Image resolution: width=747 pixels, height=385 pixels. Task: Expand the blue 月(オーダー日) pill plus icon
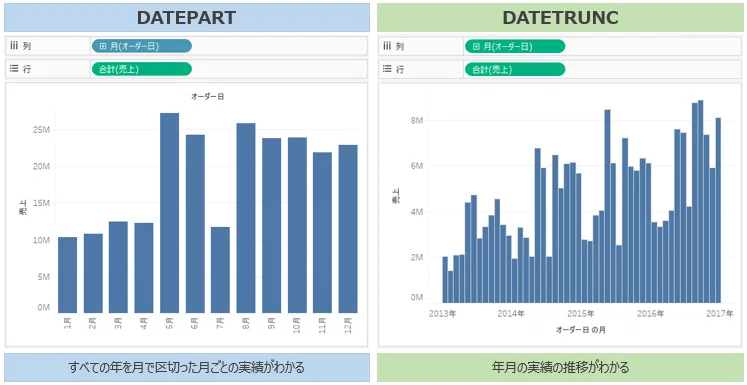pos(102,46)
